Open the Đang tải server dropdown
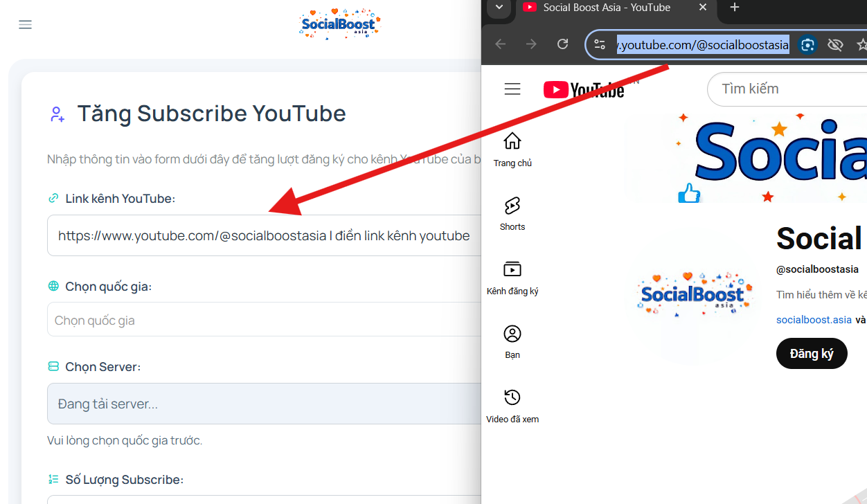This screenshot has height=504, width=867. tap(265, 404)
